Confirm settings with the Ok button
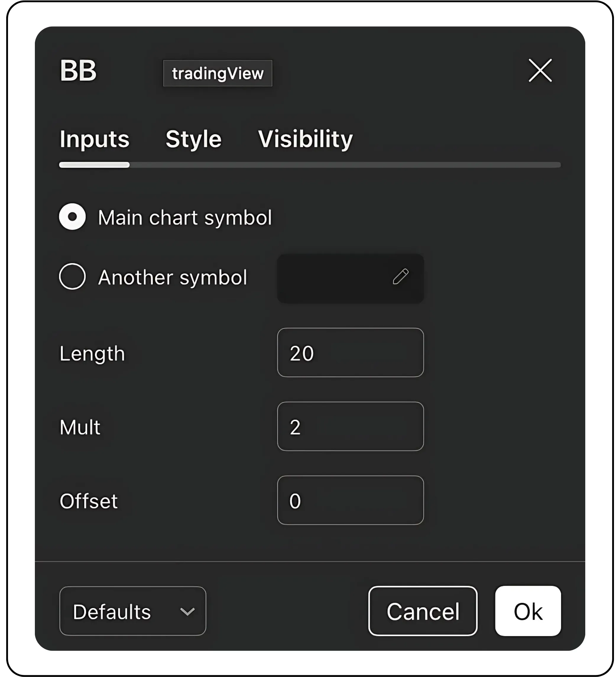The width and height of the screenshot is (616, 677). click(528, 611)
